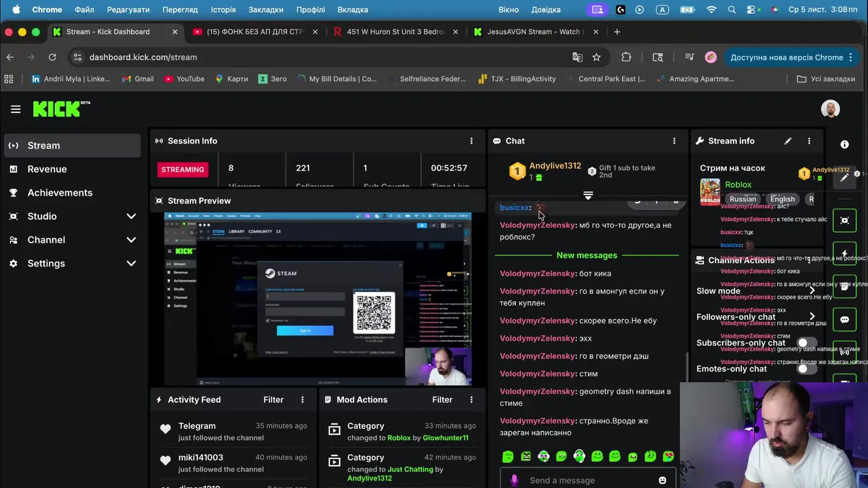Viewport: 868px width, 488px height.
Task: Toggle Emotes-only chat switch
Action: (x=806, y=369)
